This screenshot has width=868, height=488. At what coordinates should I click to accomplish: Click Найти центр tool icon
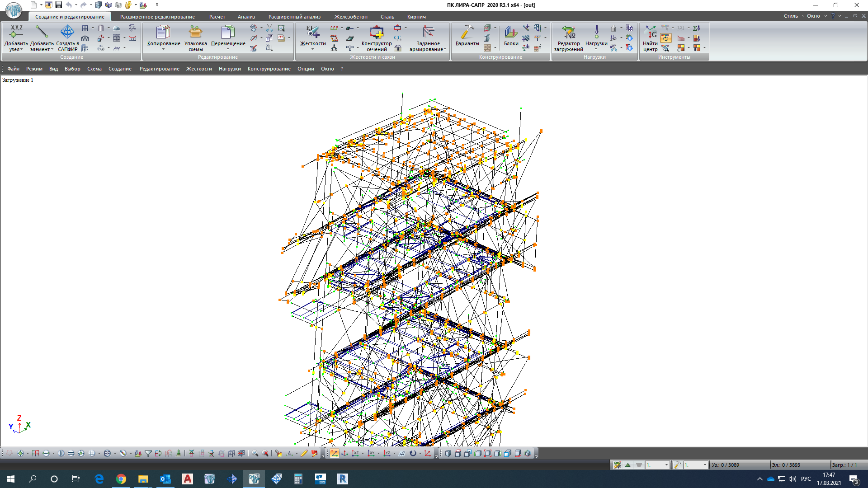click(650, 32)
